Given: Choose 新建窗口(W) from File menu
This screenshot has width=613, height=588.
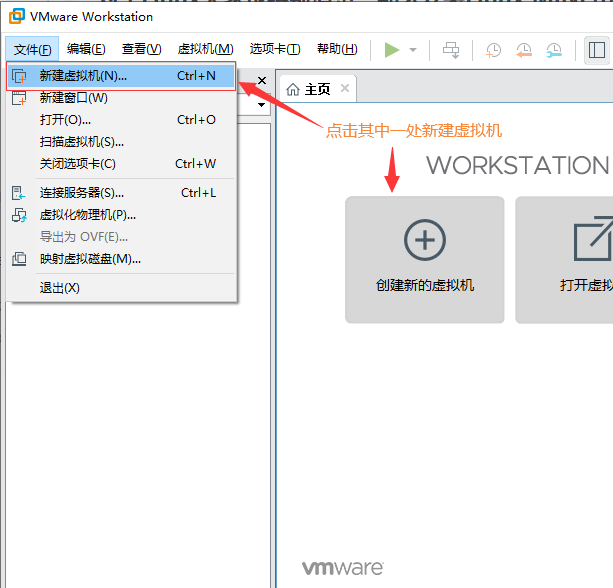Looking at the screenshot, I should click(x=121, y=98).
